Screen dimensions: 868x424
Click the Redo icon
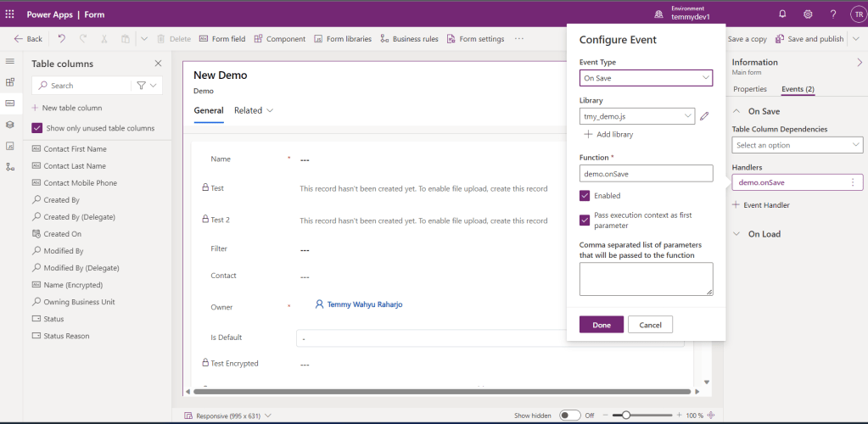(83, 39)
